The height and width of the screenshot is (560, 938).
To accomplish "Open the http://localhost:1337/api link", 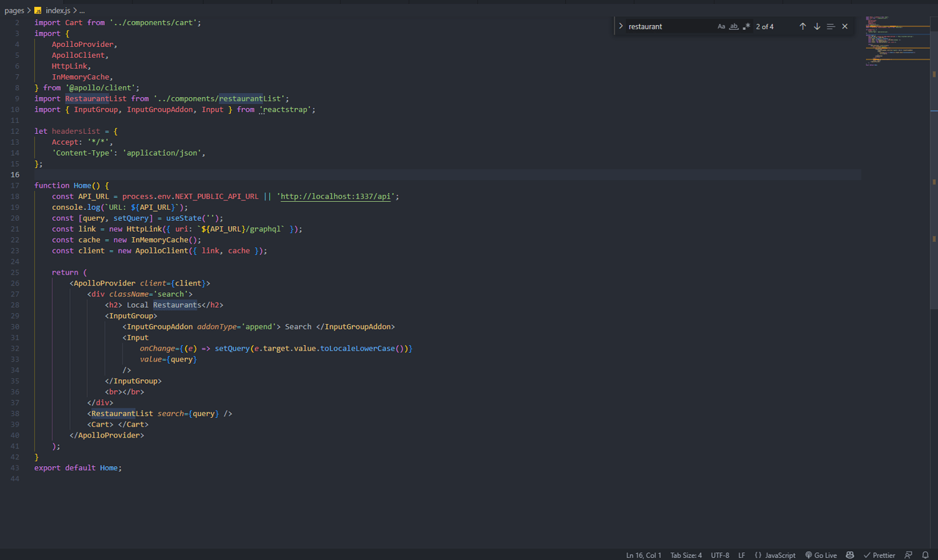I will (x=337, y=196).
